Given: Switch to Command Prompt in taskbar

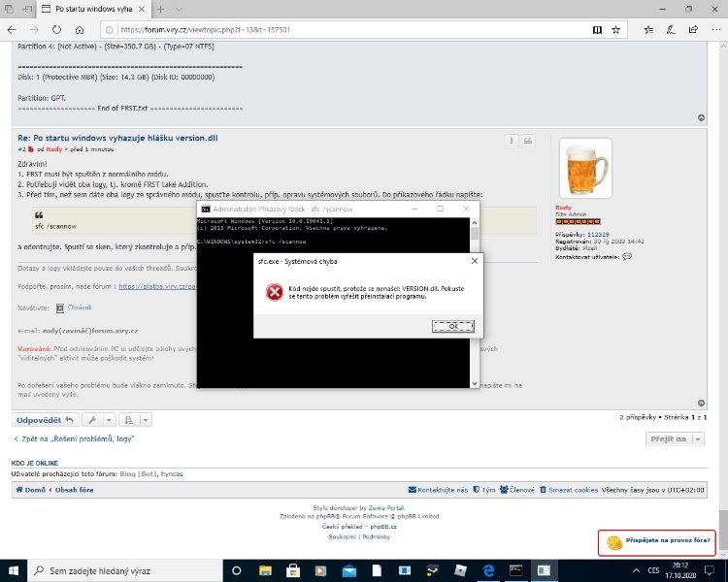Looking at the screenshot, I should click(x=515, y=570).
